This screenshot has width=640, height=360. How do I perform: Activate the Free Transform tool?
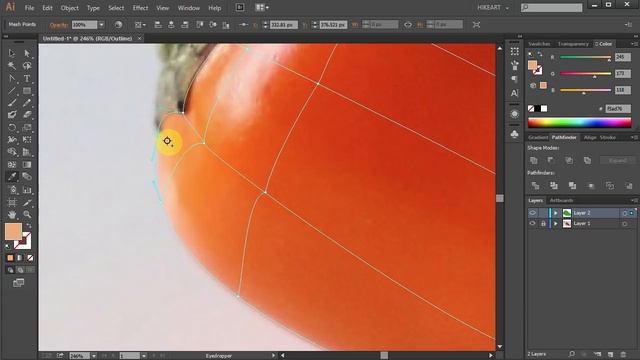(27, 140)
